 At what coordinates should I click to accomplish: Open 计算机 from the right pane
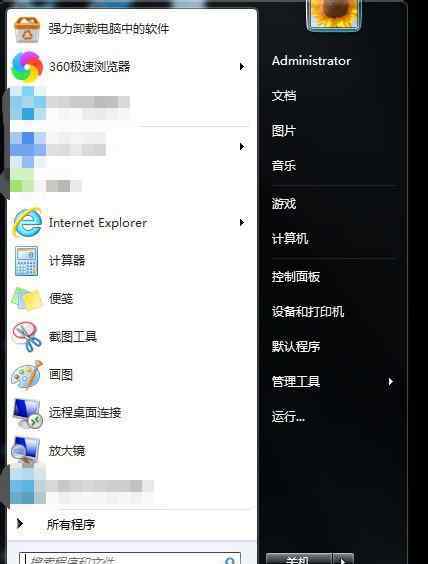pos(290,238)
